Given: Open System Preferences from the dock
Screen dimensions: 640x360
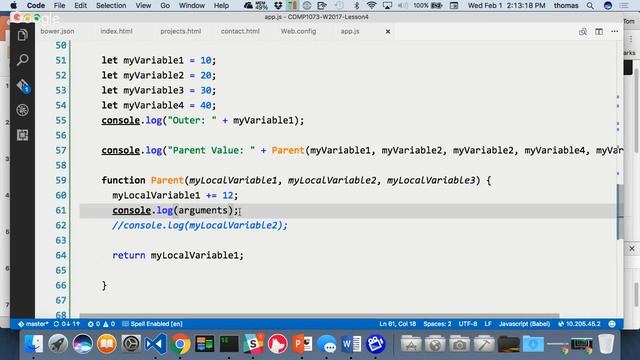Looking at the screenshot, I should (131, 344).
